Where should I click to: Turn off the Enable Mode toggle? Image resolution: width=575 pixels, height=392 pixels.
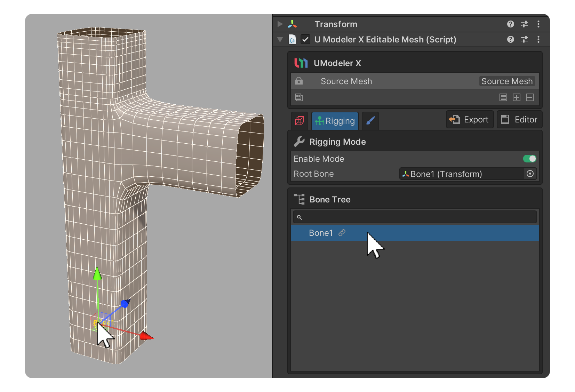click(529, 159)
